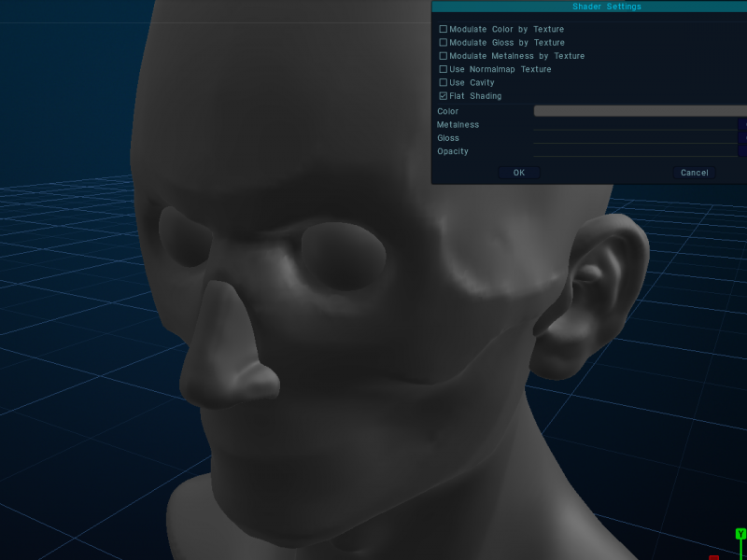Confirm shader settings with OK
The width and height of the screenshot is (747, 560).
(519, 173)
